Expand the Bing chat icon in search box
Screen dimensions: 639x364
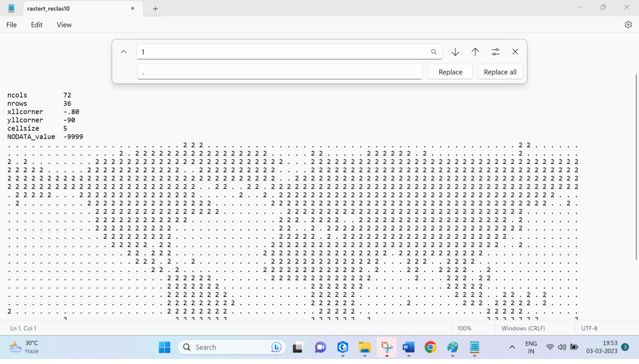coord(276,347)
